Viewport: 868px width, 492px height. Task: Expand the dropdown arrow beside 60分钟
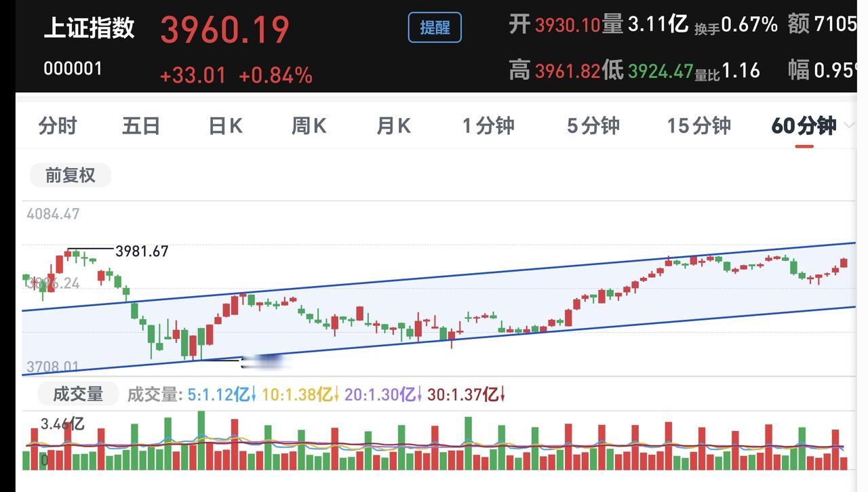click(848, 126)
